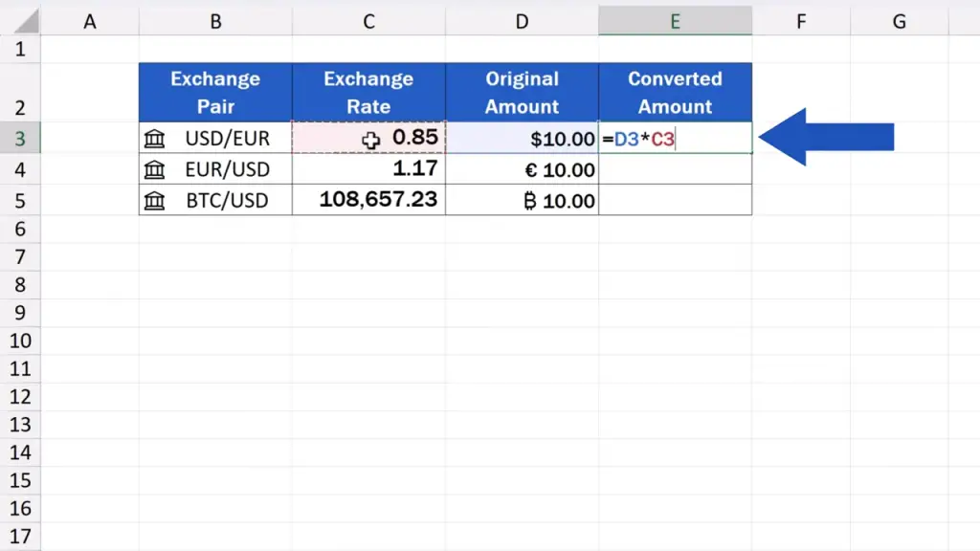Screen dimensions: 980x551
Task: Click the bank icon beside USD/EUR
Action: pyautogui.click(x=154, y=140)
